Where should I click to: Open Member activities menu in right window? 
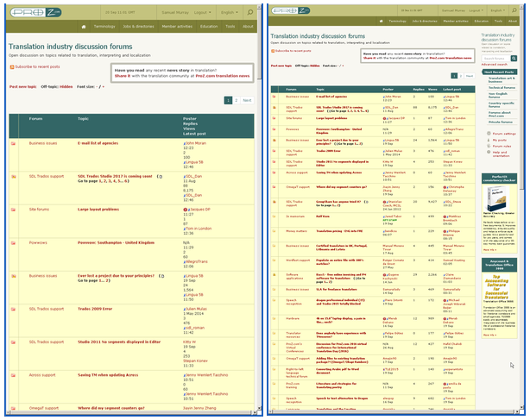[x=456, y=21]
